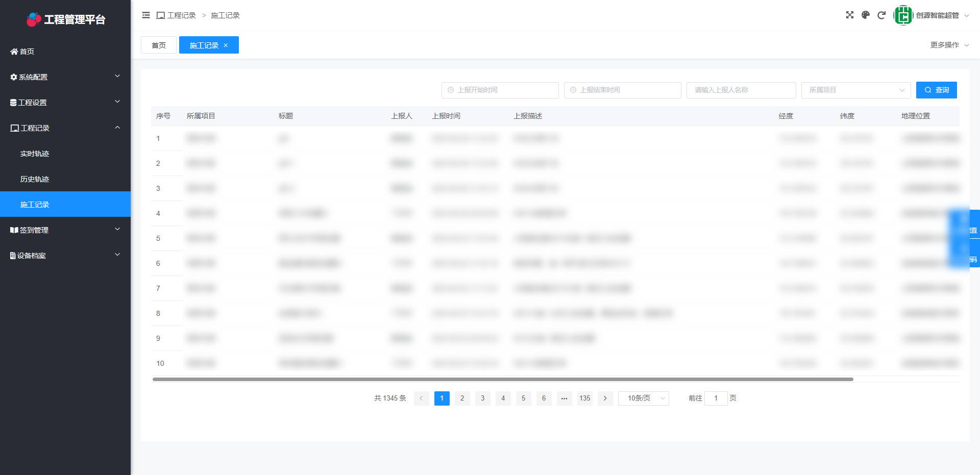Collapse the sidebar with the hamburger icon
This screenshot has width=980, height=475.
(x=146, y=15)
